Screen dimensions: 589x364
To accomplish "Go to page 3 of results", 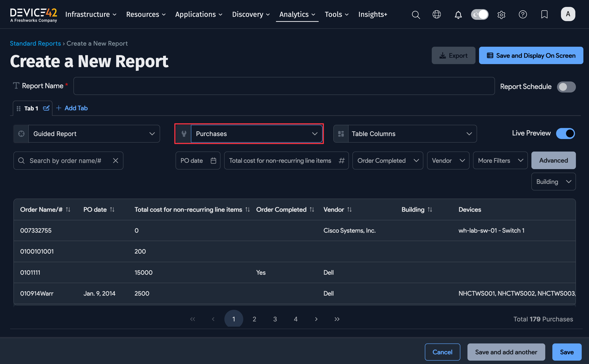I will 275,319.
